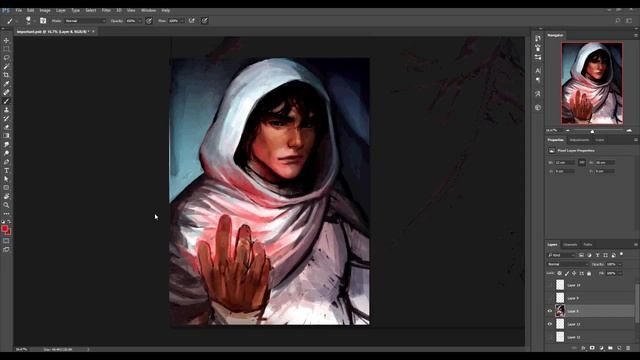The image size is (640, 360).
Task: Click the Navigator zoom slider handle
Action: (x=592, y=131)
